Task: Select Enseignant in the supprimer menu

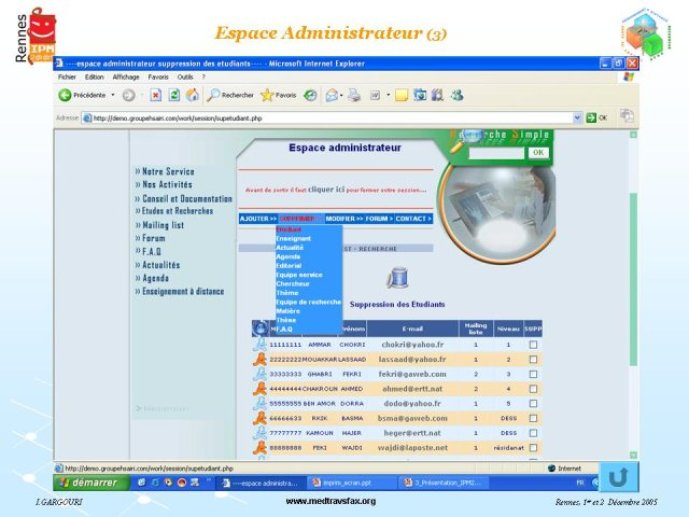Action: 293,239
